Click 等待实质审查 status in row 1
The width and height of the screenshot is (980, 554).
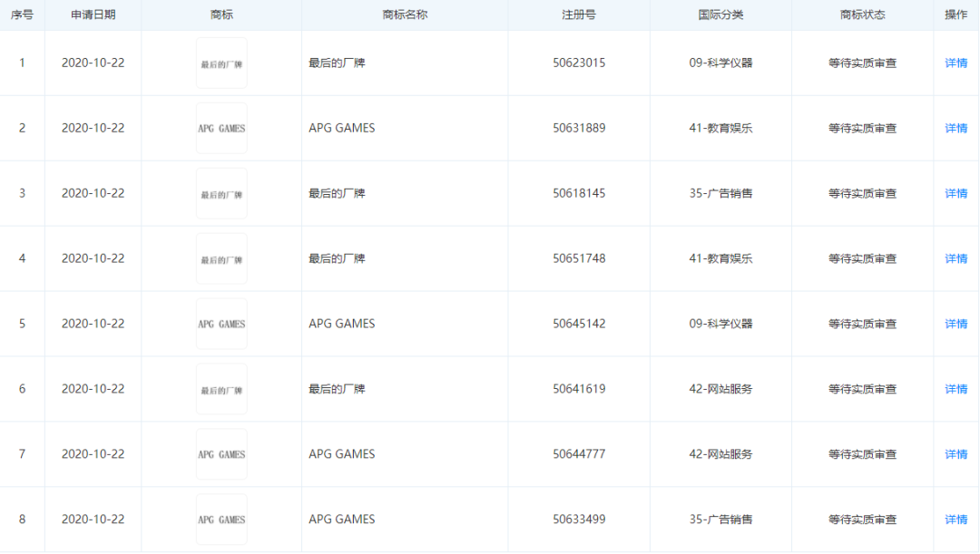(x=863, y=63)
